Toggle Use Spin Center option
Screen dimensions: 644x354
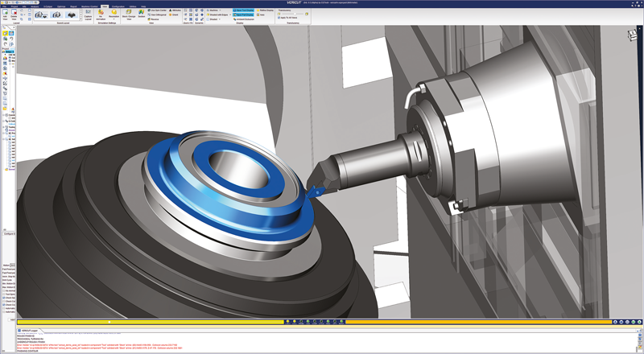point(157,10)
